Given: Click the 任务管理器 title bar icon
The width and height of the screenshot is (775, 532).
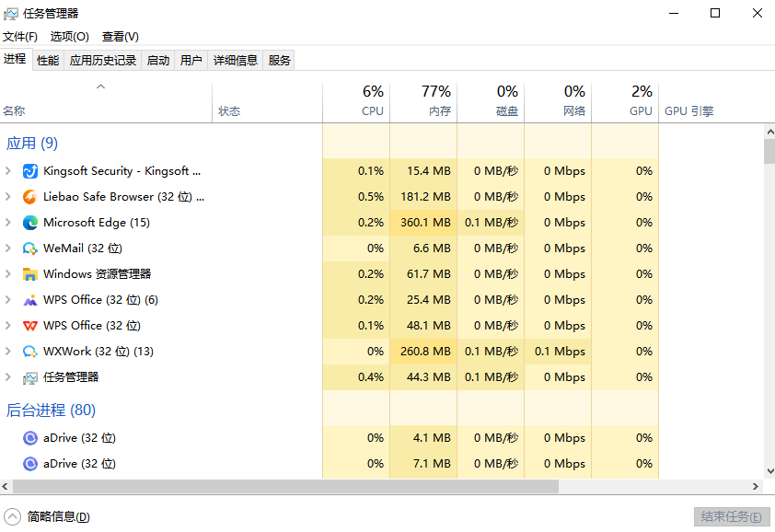Looking at the screenshot, I should tap(13, 13).
